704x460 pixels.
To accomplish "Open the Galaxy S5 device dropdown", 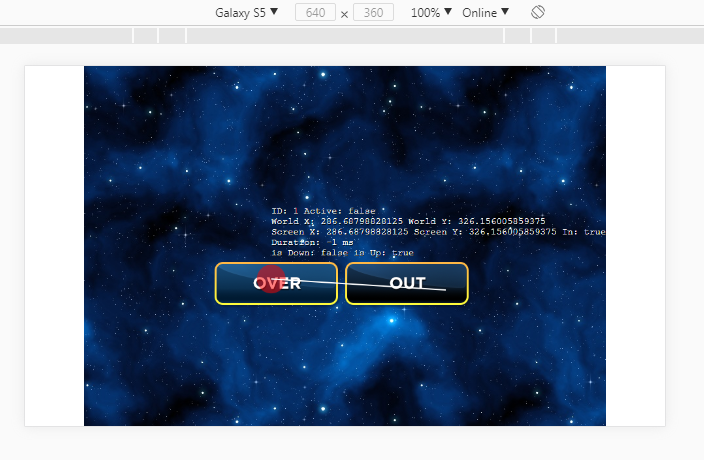I will [x=246, y=13].
